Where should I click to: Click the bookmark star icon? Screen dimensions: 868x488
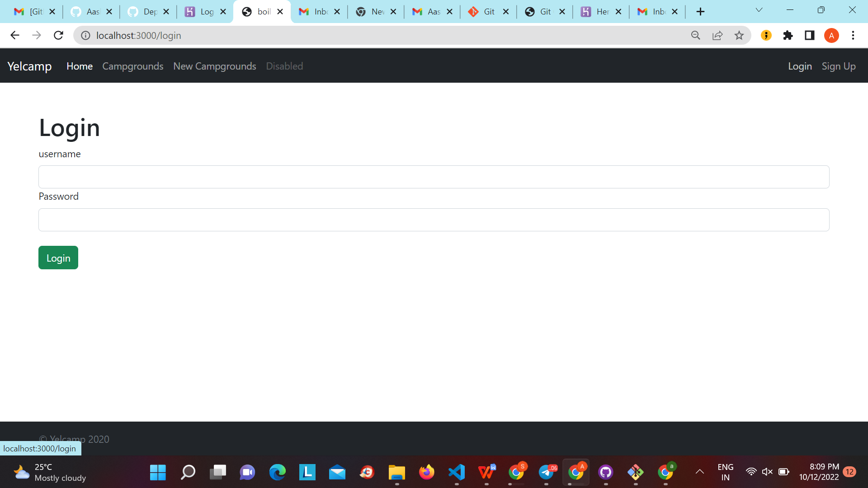click(x=739, y=35)
